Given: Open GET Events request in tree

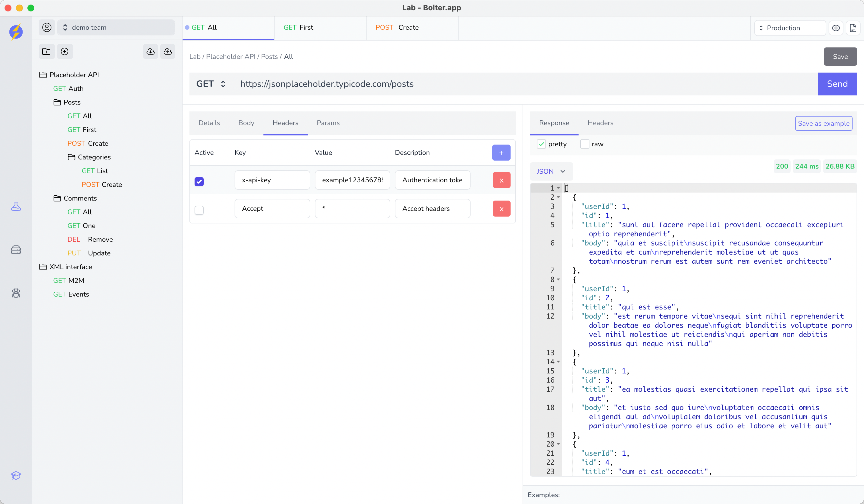Looking at the screenshot, I should 71,294.
